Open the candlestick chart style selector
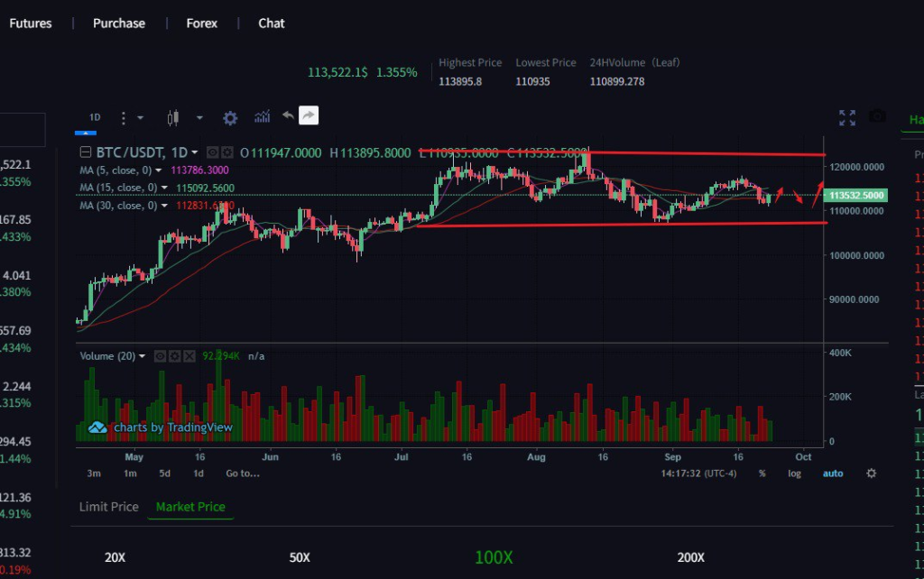Screen dimensions: 924x579 click(x=174, y=117)
